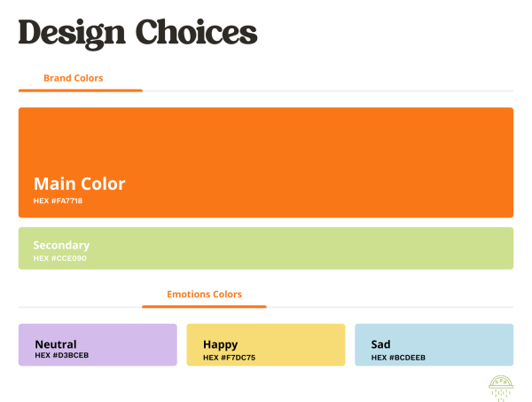Click the HEX #CCE090 label
The width and height of the screenshot is (532, 402).
59,258
